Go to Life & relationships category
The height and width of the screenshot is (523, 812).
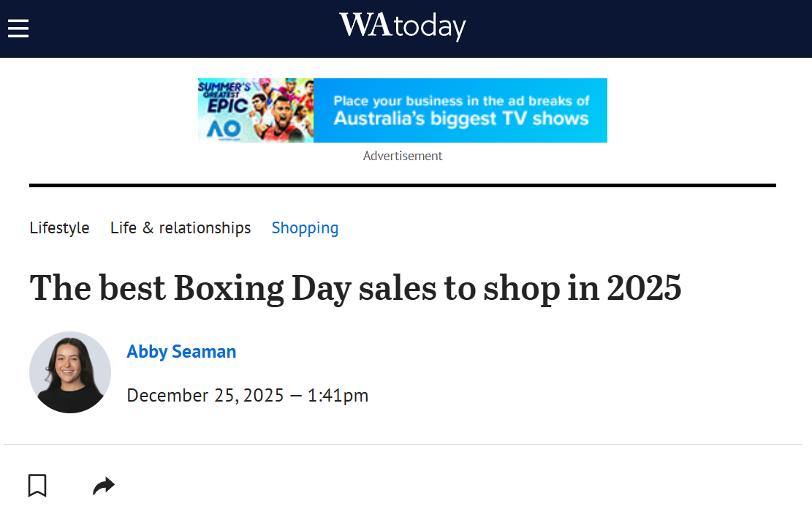[181, 228]
